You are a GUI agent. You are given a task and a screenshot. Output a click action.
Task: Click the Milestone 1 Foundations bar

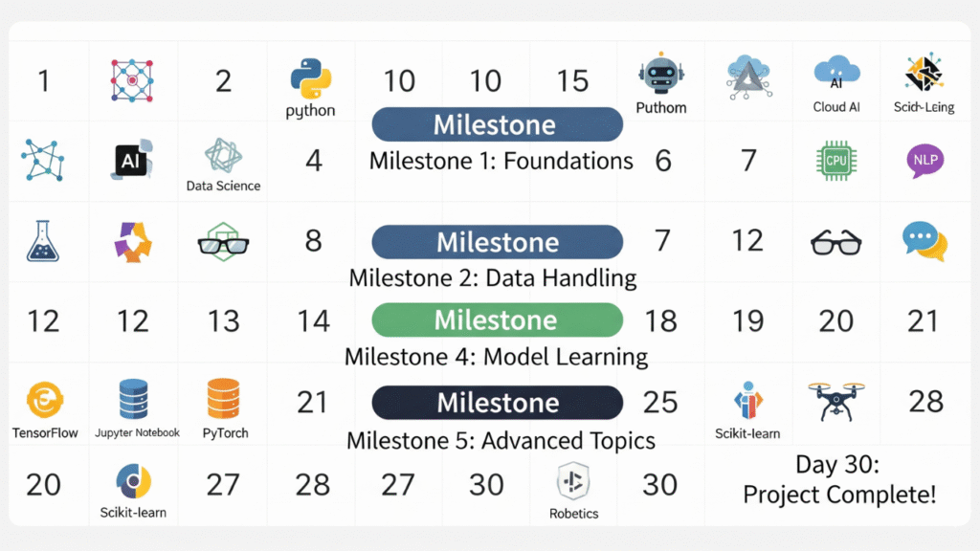pos(497,124)
